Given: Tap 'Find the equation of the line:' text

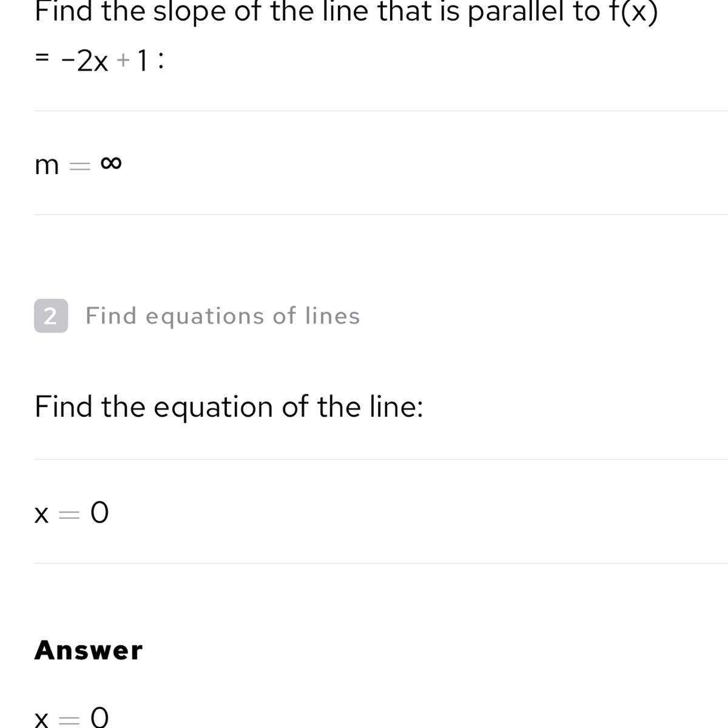Looking at the screenshot, I should (229, 406).
